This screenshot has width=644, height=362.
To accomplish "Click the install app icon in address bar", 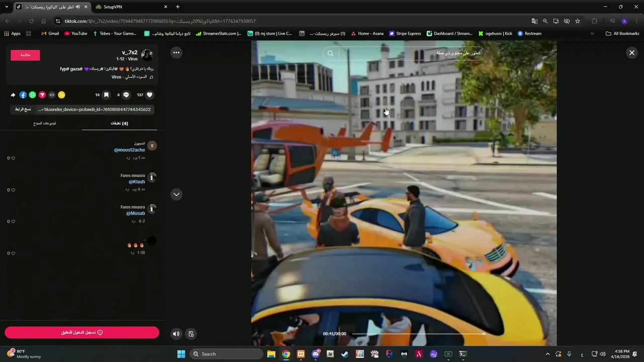I will coord(556,21).
